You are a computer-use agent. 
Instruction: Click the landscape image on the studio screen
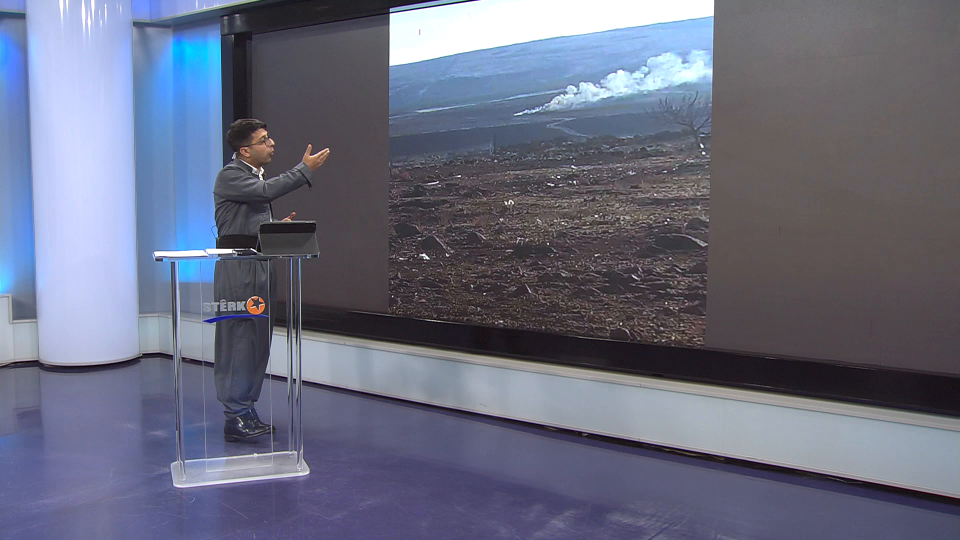tap(550, 173)
